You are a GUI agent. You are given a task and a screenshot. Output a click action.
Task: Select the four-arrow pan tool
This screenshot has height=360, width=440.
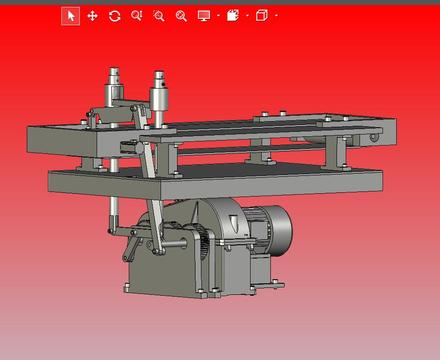click(92, 16)
